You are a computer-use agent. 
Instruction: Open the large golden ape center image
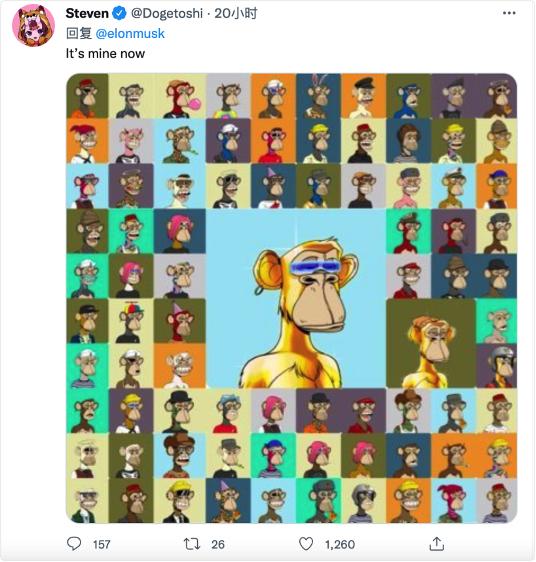click(296, 299)
